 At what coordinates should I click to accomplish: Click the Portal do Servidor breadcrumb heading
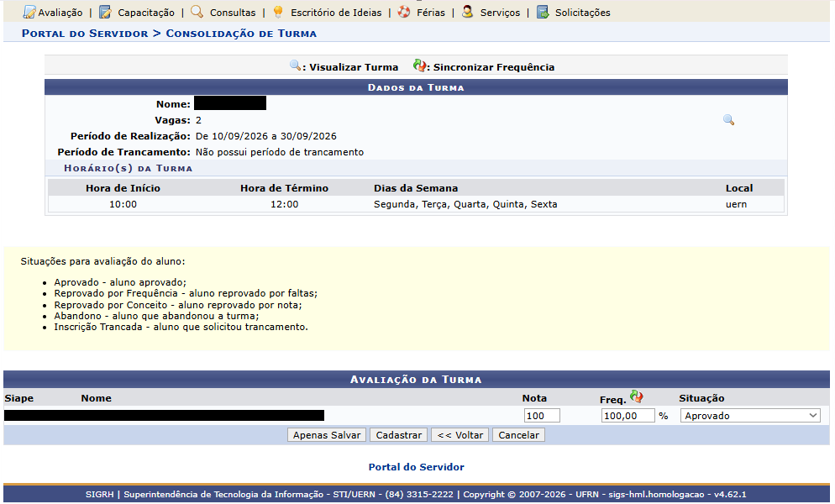point(85,34)
